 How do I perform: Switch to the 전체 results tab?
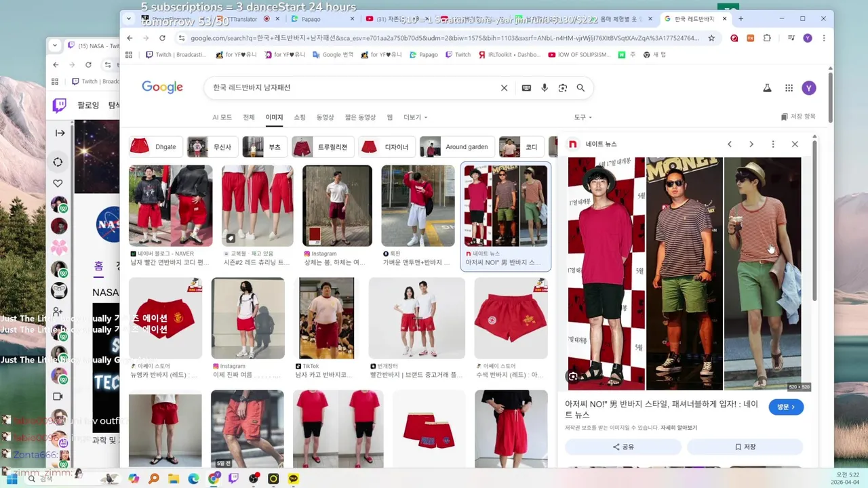point(249,117)
